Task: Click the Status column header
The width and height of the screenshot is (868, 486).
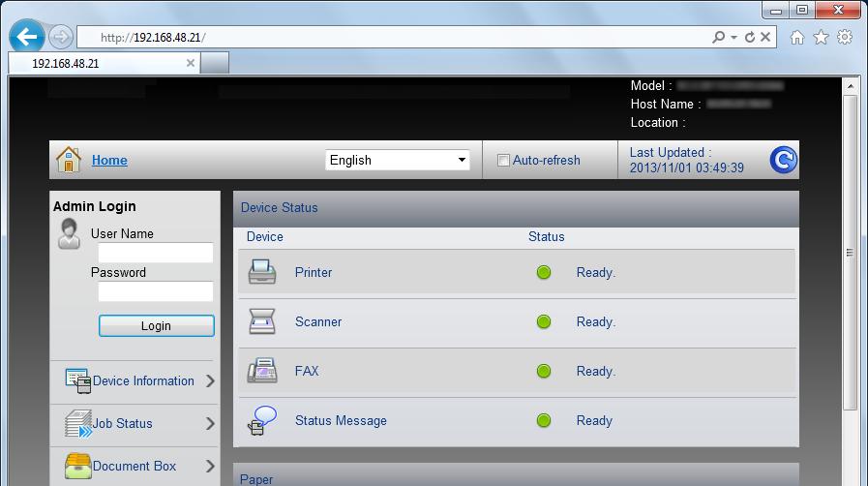Action: pos(547,237)
